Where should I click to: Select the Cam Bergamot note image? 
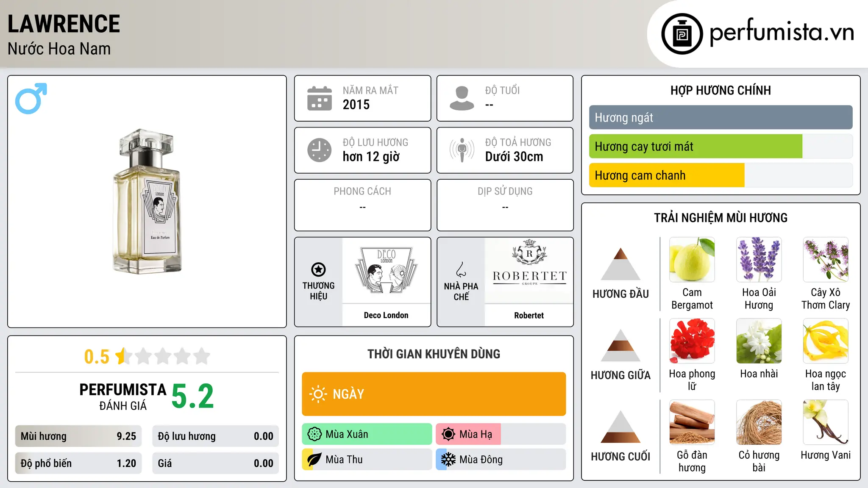(x=692, y=260)
